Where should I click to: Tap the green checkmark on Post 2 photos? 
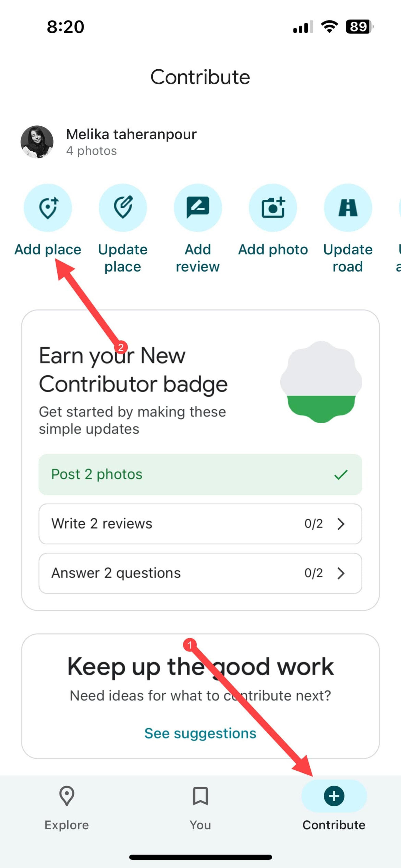click(x=341, y=474)
